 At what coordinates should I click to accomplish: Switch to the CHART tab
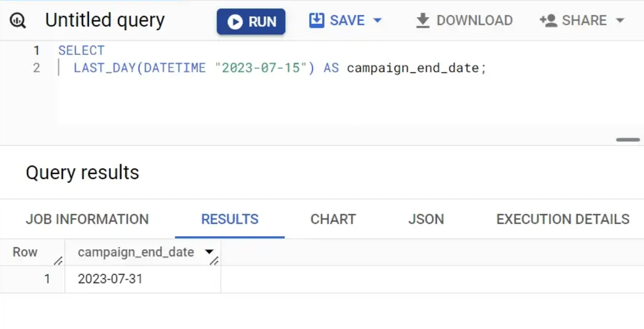(x=333, y=219)
